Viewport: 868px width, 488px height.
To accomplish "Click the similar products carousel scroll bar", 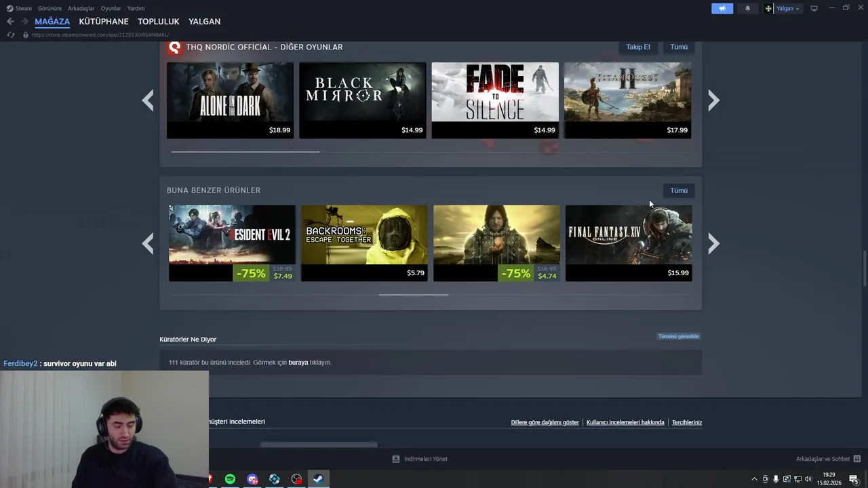I will coord(413,295).
